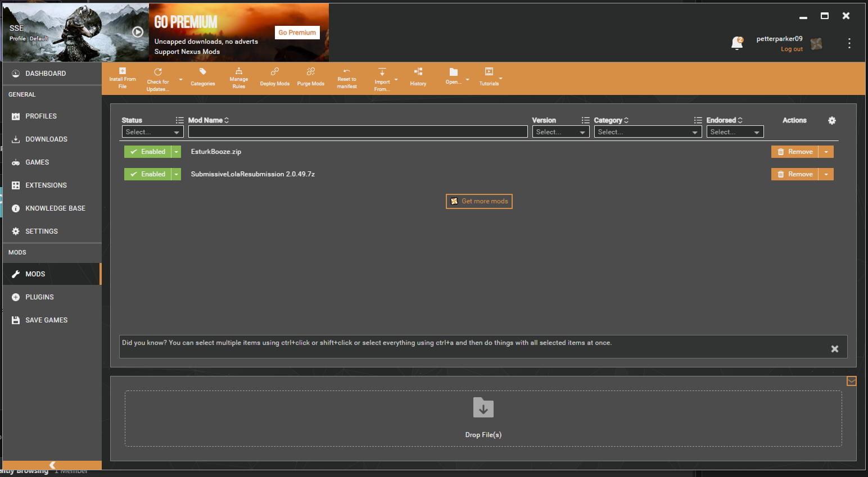The image size is (868, 477).
Task: Select EsturkBooze.zip mod name
Action: click(216, 152)
